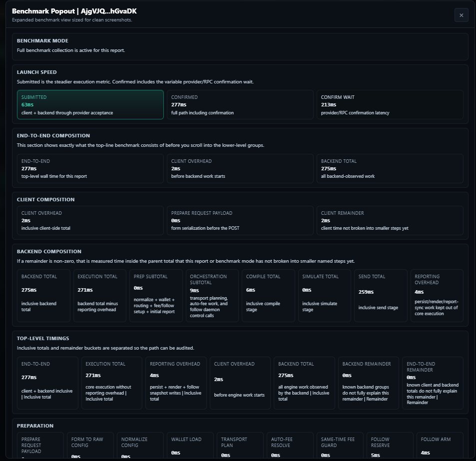Select the Submitted 63ms card
Screen dimensions: 476x461
tap(90, 104)
